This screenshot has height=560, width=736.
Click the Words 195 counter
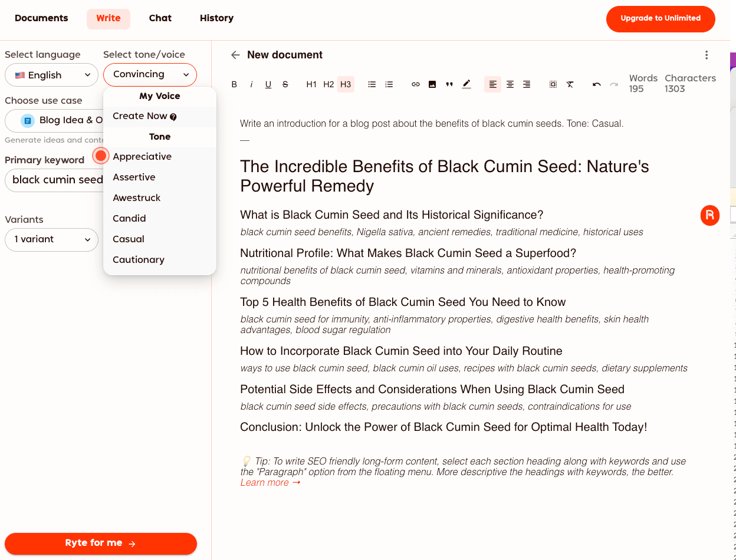pos(643,84)
